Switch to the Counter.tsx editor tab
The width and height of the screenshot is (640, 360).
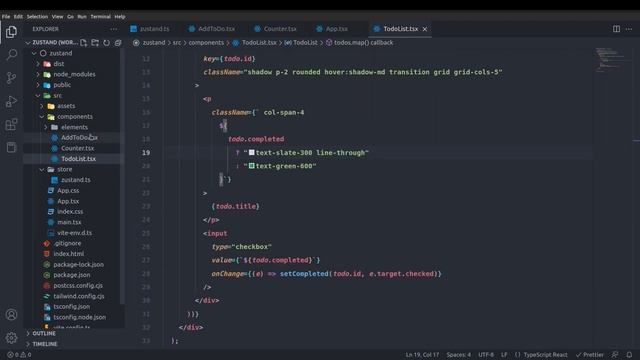[x=276, y=29]
